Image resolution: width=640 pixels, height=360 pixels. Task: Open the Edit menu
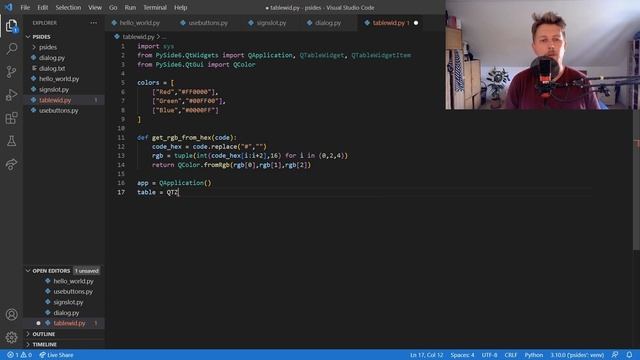pyautogui.click(x=42, y=7)
